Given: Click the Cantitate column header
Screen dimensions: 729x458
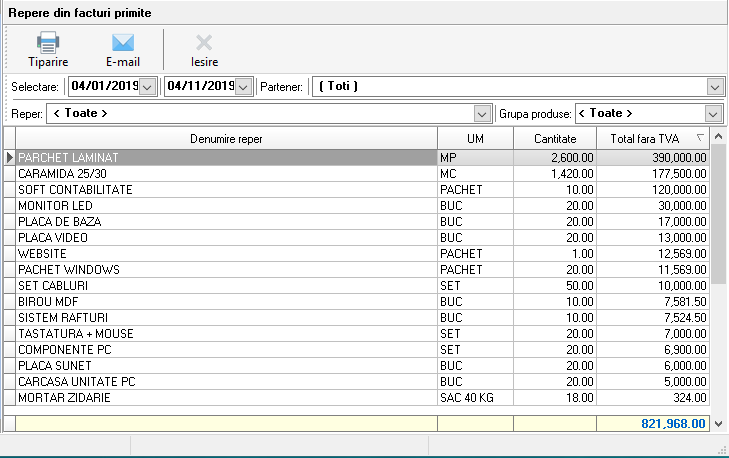Looking at the screenshot, I should point(554,138).
